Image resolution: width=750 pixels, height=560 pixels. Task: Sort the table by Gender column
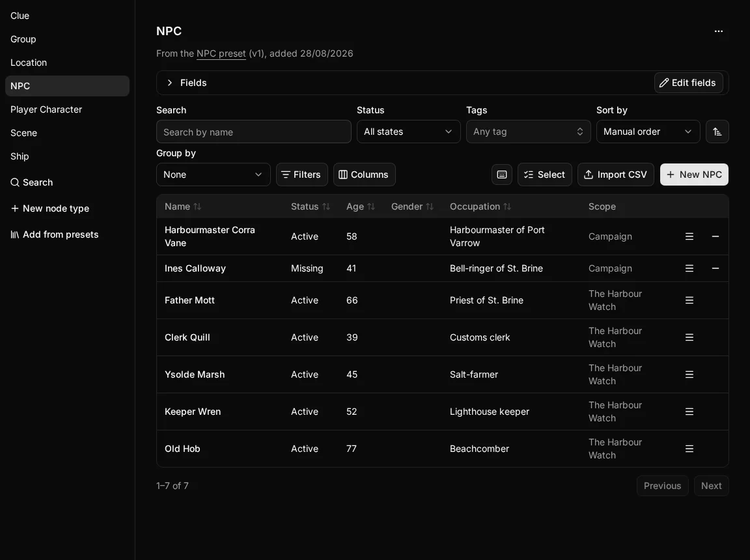(x=412, y=206)
